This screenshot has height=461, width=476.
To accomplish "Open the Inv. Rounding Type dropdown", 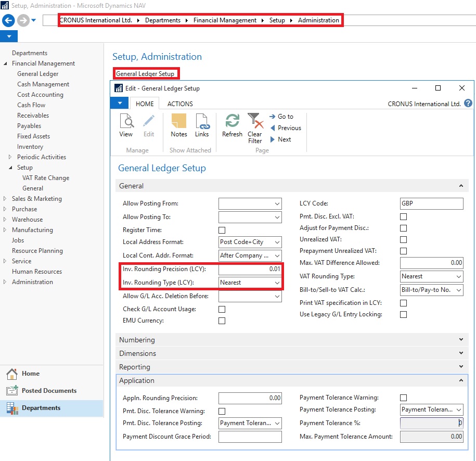I will [276, 283].
